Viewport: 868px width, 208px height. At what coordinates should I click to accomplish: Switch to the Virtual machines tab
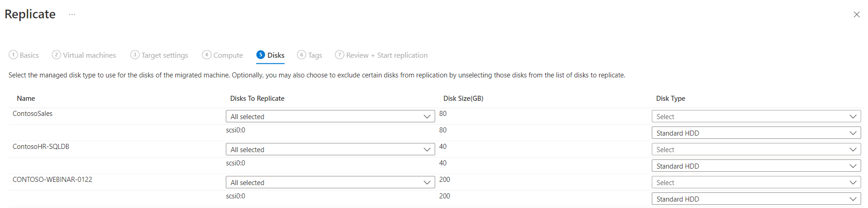coord(84,55)
